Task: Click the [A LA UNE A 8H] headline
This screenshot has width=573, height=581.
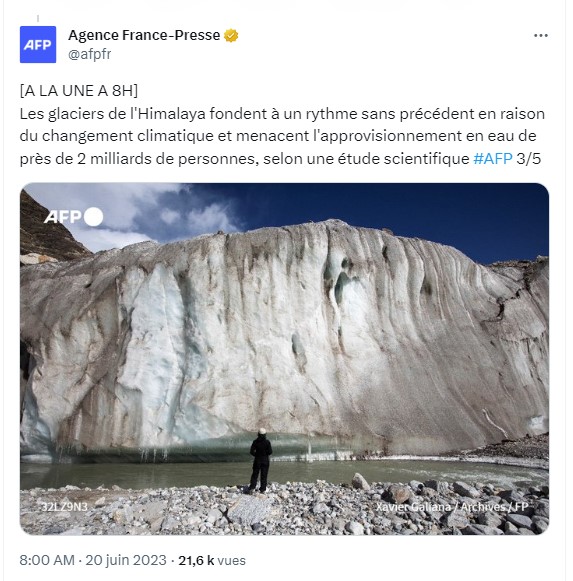Action: tap(79, 91)
